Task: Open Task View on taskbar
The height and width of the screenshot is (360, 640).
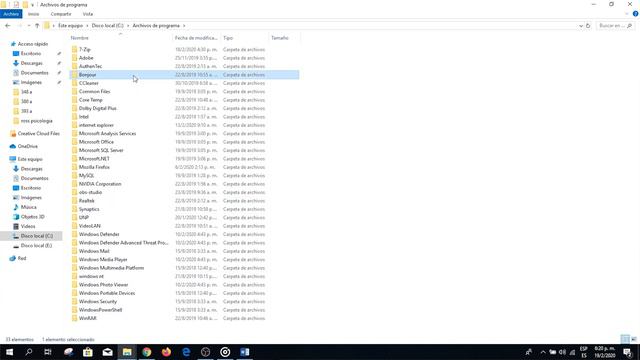Action: click(48, 352)
